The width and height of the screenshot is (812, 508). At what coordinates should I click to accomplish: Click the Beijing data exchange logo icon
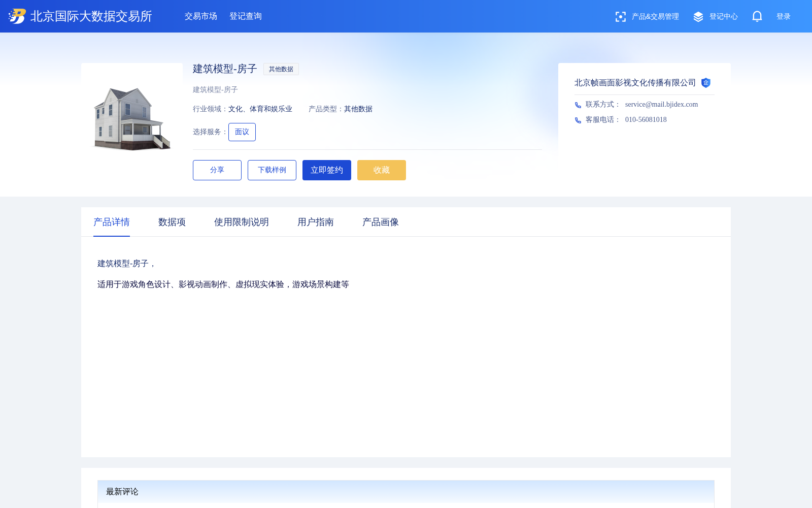[x=17, y=16]
